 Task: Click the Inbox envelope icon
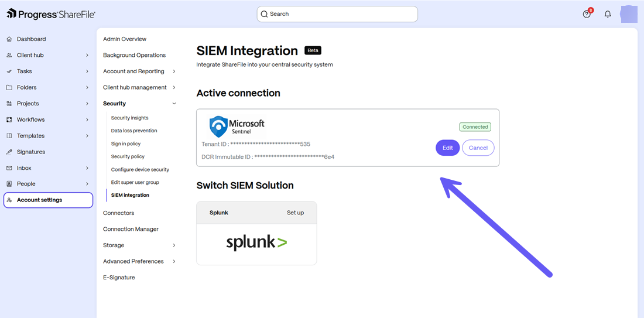(x=9, y=168)
